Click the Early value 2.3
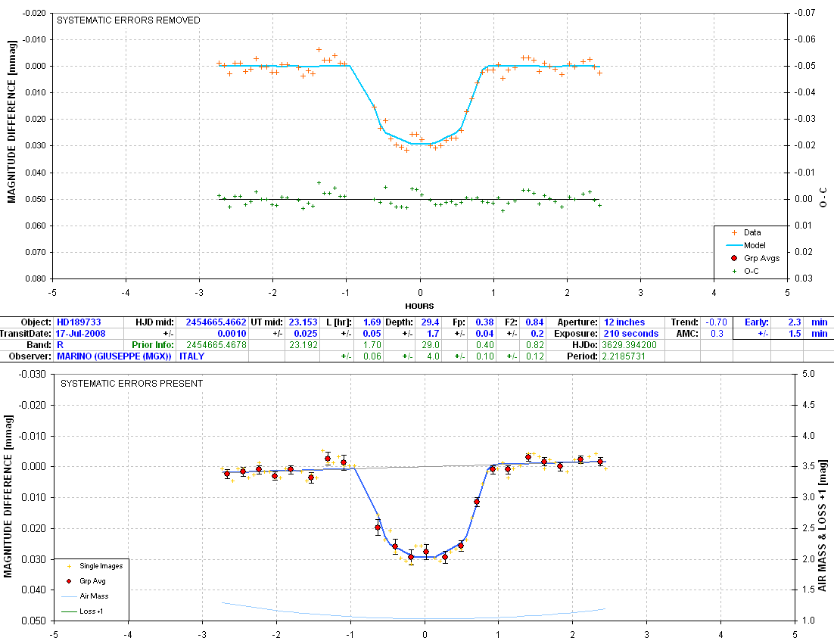 pyautogui.click(x=795, y=322)
